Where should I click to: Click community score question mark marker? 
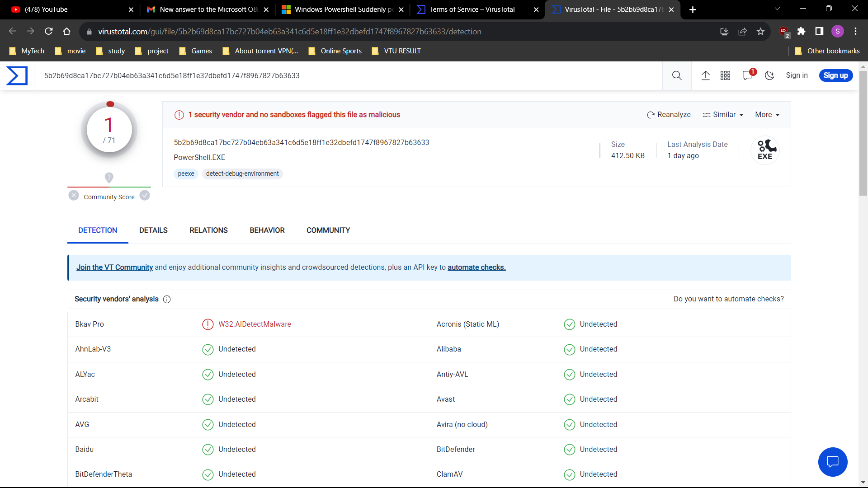tap(109, 177)
